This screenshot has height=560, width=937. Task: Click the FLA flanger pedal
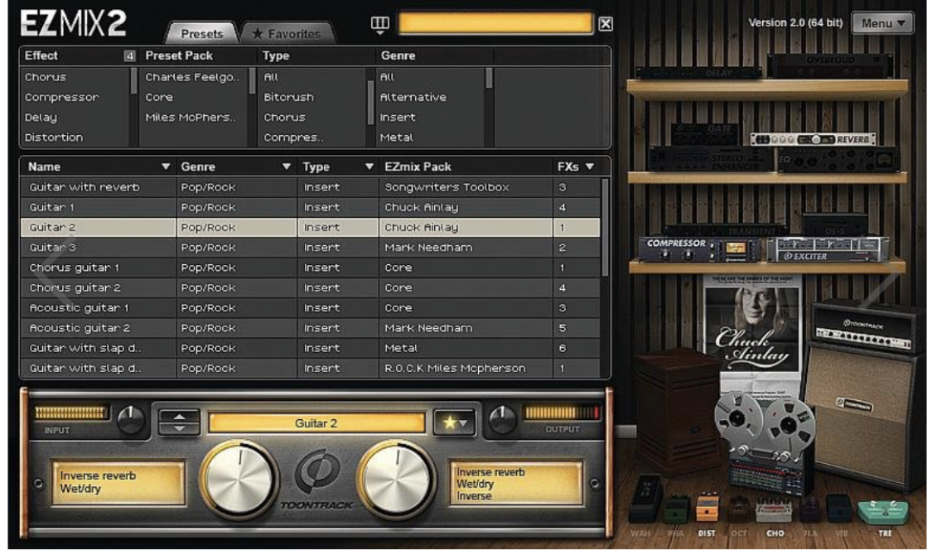point(810,509)
